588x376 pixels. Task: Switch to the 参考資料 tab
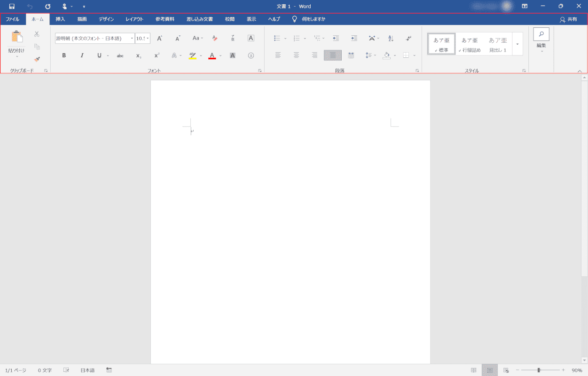coord(165,19)
